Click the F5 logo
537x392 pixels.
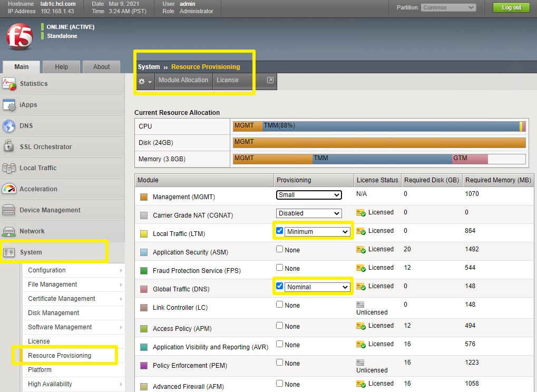point(19,37)
